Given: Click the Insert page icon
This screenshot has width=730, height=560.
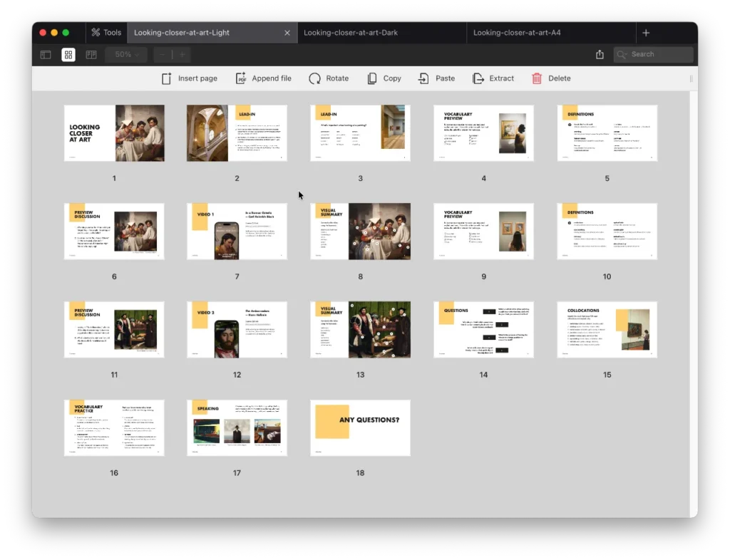Looking at the screenshot, I should pyautogui.click(x=167, y=78).
